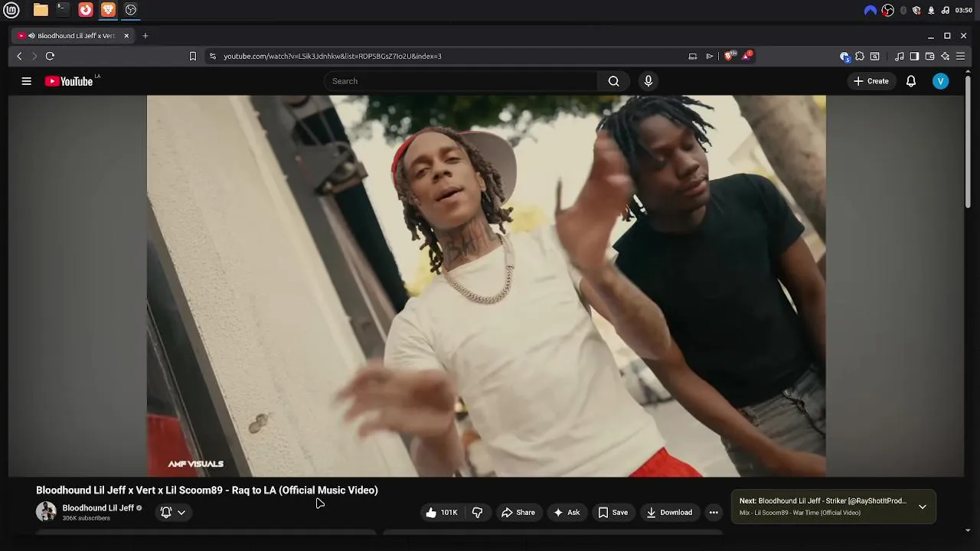Open site settings icon in the address bar

coord(213,56)
